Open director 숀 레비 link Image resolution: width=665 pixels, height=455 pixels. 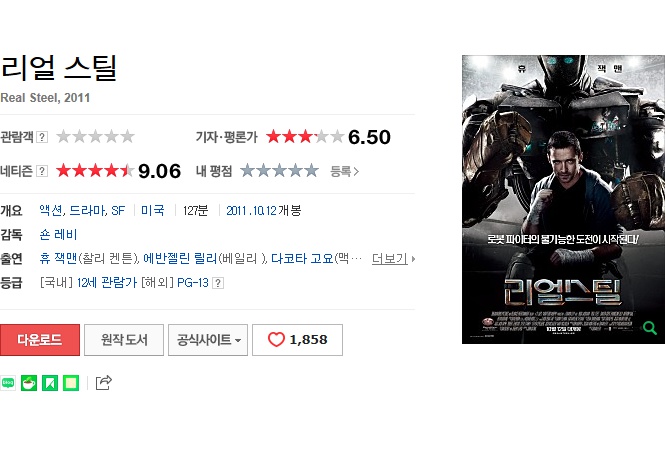[58, 234]
